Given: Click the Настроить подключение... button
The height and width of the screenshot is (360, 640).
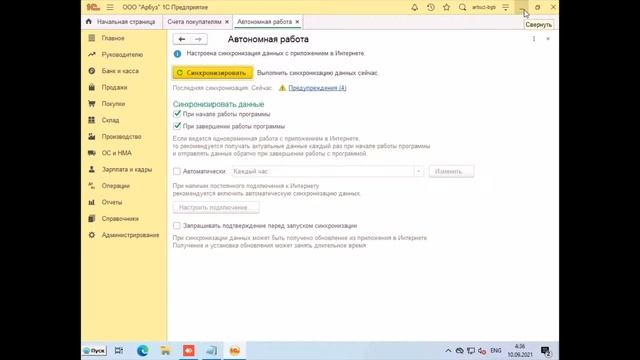Looking at the screenshot, I should [216, 207].
